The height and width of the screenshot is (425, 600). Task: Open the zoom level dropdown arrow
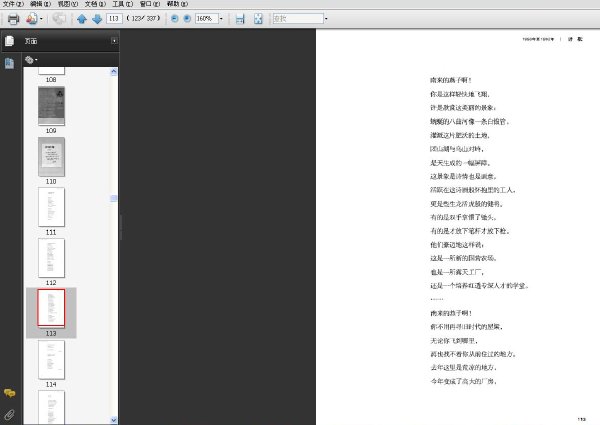pyautogui.click(x=221, y=19)
